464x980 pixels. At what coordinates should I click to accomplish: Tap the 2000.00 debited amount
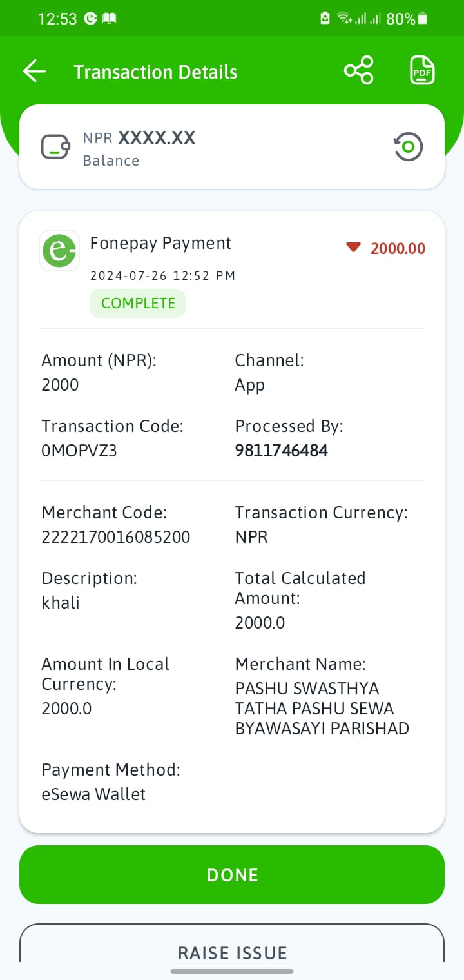398,248
